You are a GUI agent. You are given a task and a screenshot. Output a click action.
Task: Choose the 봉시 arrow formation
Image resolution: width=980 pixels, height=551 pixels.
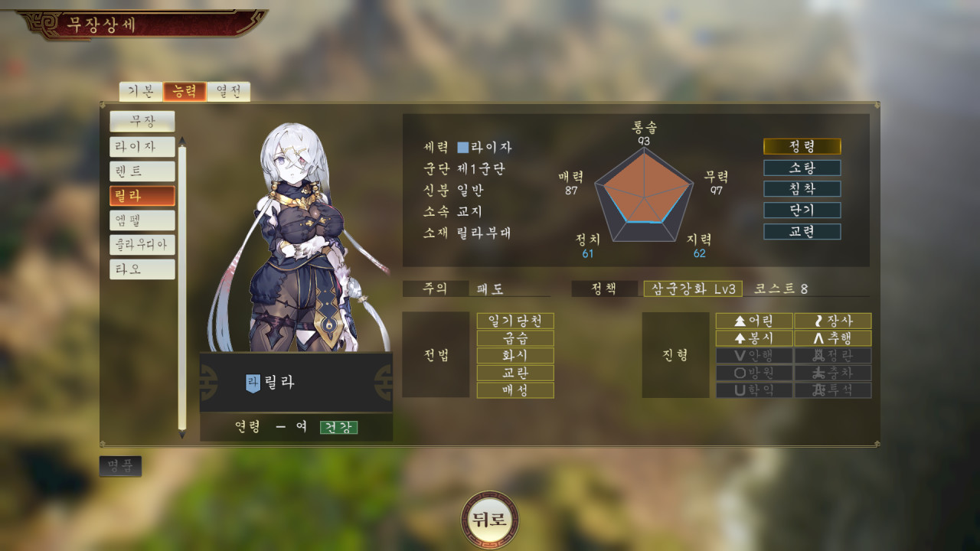pos(754,338)
